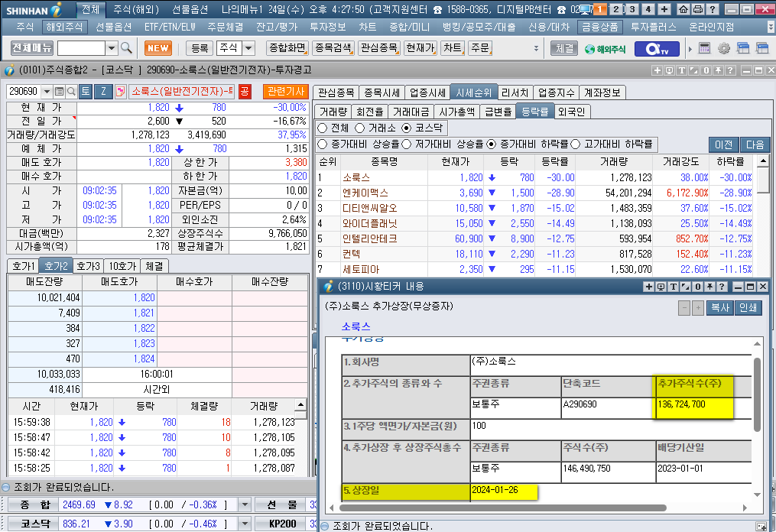Click the 해외주식 globe icon in toolbar

[605, 49]
